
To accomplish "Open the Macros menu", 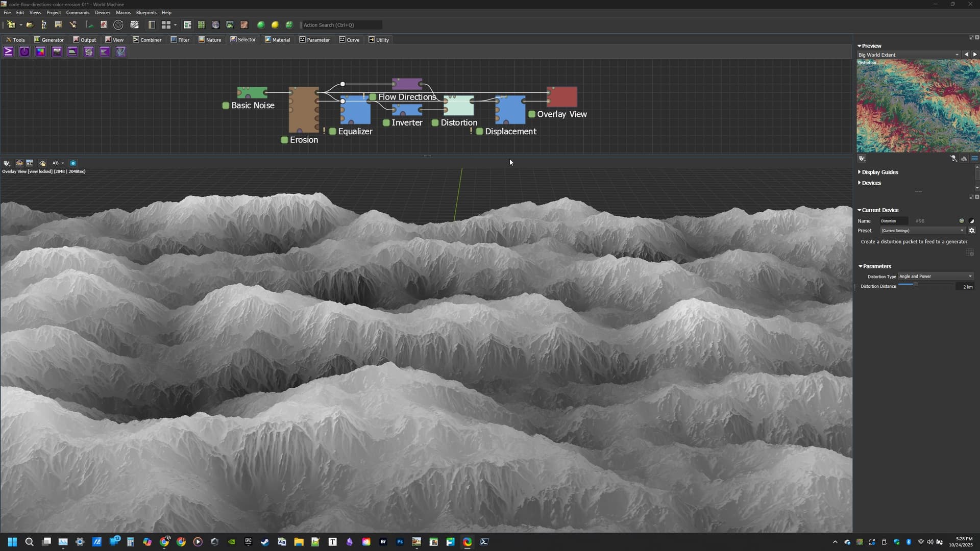I will [123, 12].
